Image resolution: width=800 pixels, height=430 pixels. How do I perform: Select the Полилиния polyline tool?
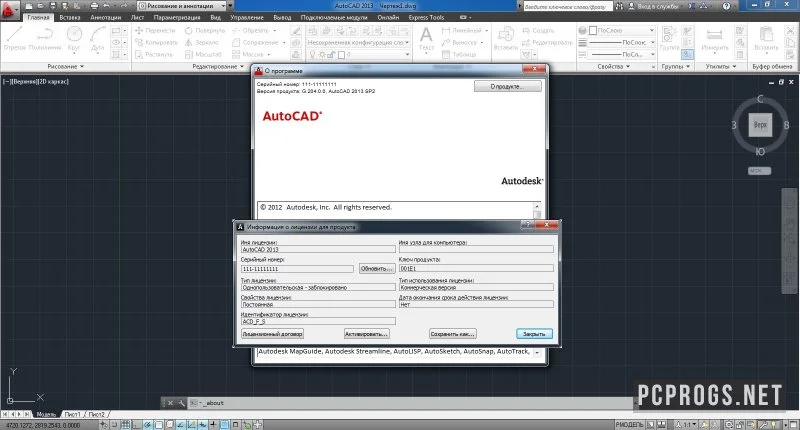click(x=45, y=39)
